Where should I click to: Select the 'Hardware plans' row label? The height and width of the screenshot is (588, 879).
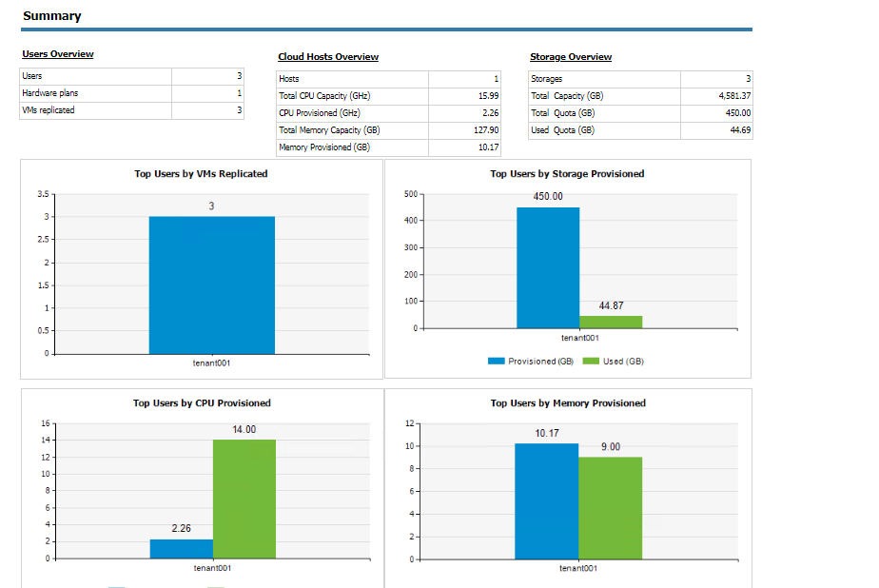49,93
